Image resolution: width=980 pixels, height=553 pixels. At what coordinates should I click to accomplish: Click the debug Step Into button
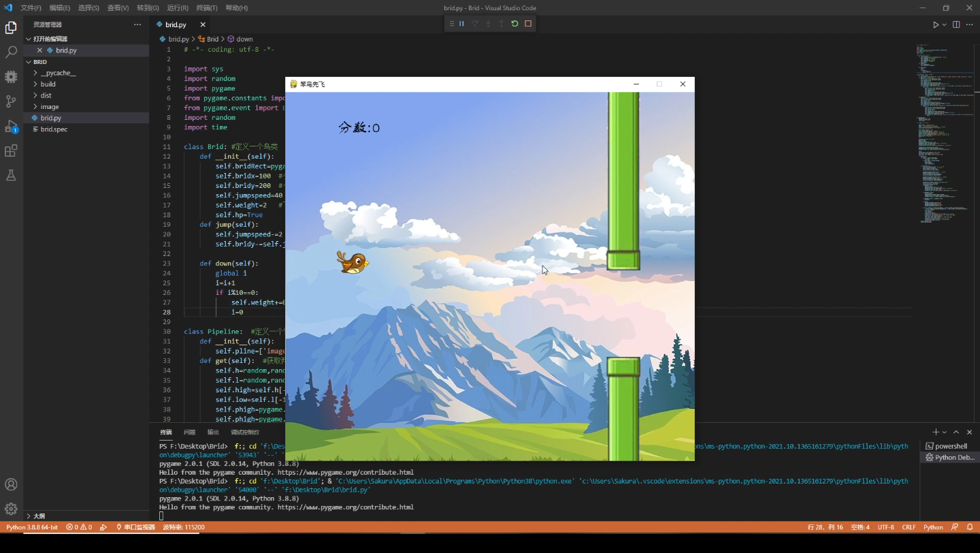[488, 24]
